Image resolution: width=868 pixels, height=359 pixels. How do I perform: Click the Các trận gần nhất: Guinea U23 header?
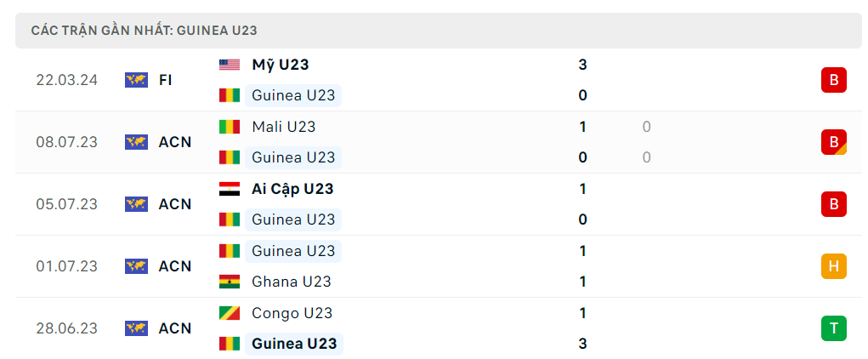click(145, 31)
